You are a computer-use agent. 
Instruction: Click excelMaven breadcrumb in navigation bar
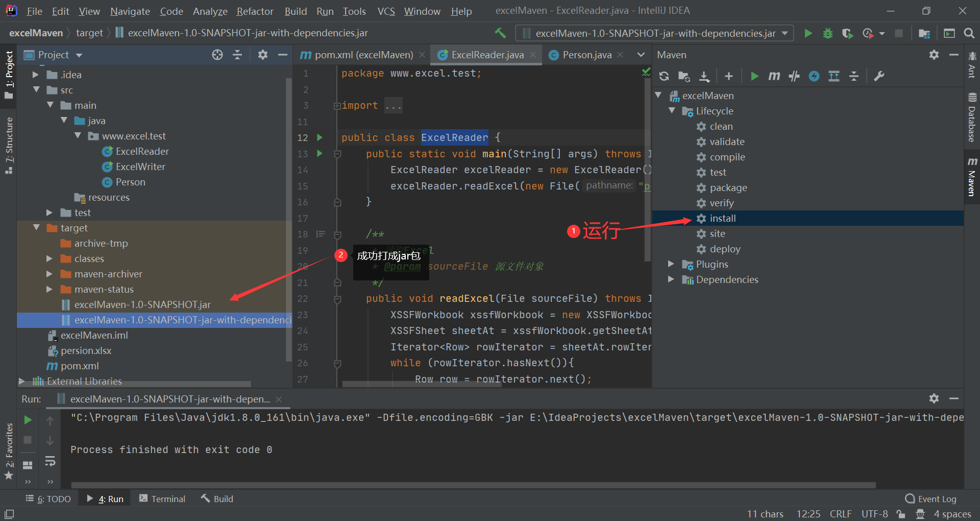(x=36, y=33)
